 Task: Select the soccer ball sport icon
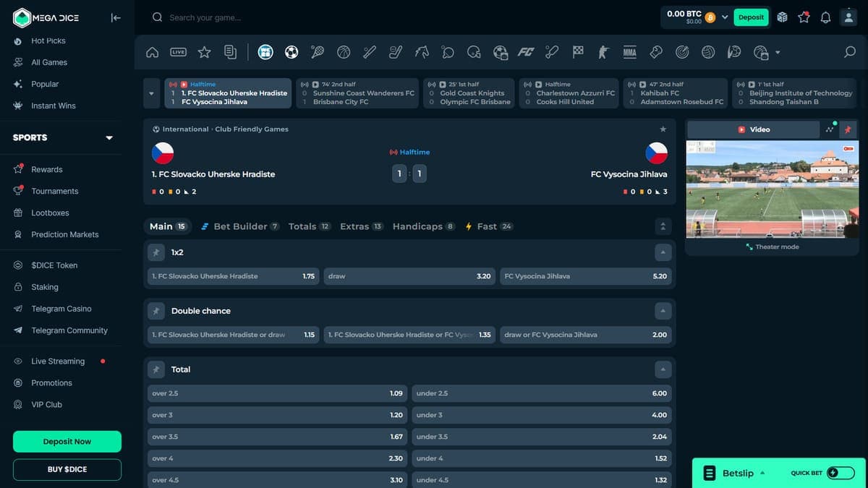pos(292,52)
